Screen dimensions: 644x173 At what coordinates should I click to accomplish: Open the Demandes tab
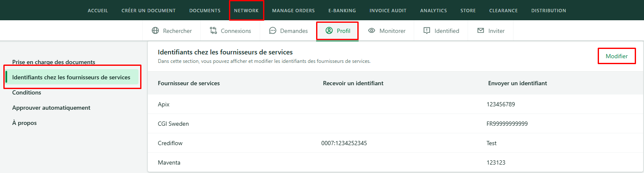pyautogui.click(x=288, y=31)
